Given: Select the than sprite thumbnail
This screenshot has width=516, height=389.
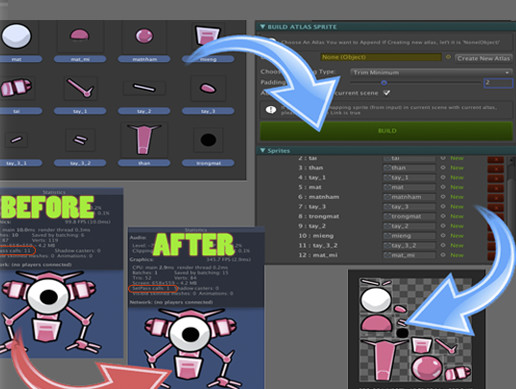Looking at the screenshot, I should (x=144, y=139).
